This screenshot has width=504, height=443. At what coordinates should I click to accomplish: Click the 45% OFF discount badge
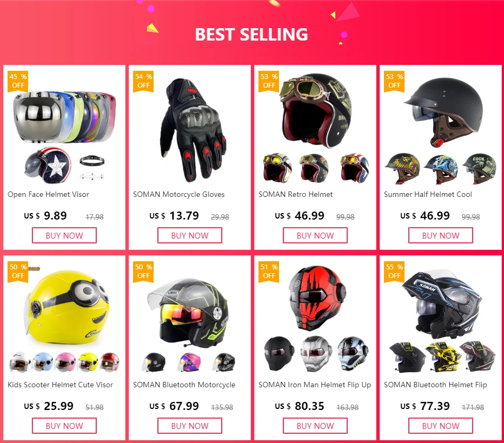18,81
